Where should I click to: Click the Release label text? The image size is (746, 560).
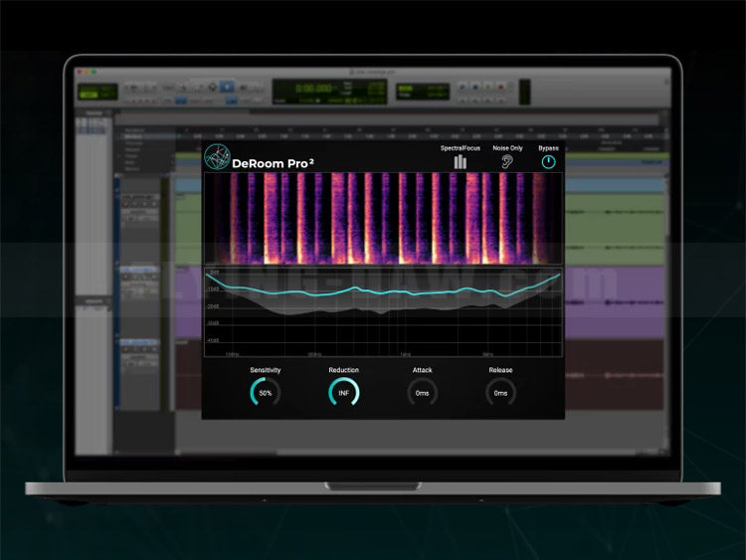tap(500, 370)
